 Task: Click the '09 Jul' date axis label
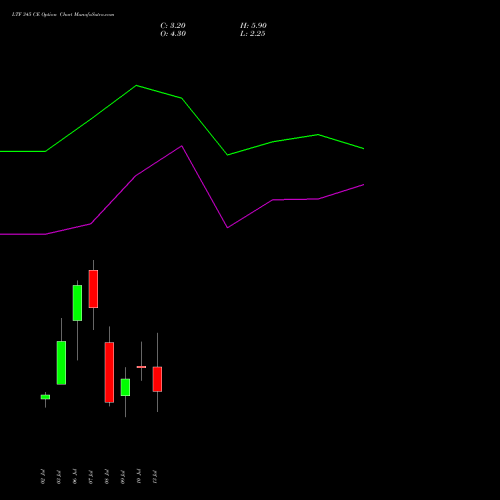point(123,477)
